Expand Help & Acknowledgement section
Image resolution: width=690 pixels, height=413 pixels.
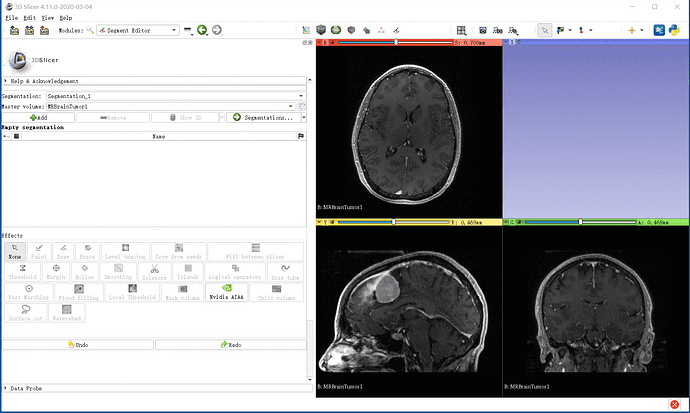pyautogui.click(x=154, y=81)
